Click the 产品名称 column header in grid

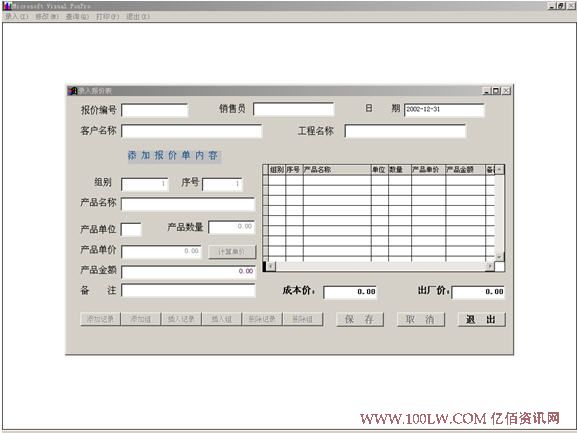pyautogui.click(x=337, y=170)
